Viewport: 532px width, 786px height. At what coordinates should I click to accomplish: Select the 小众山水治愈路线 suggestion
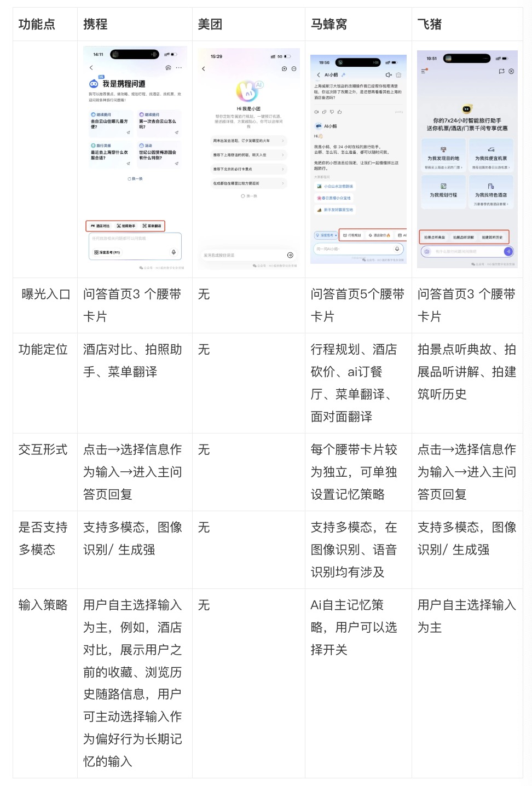click(x=335, y=186)
